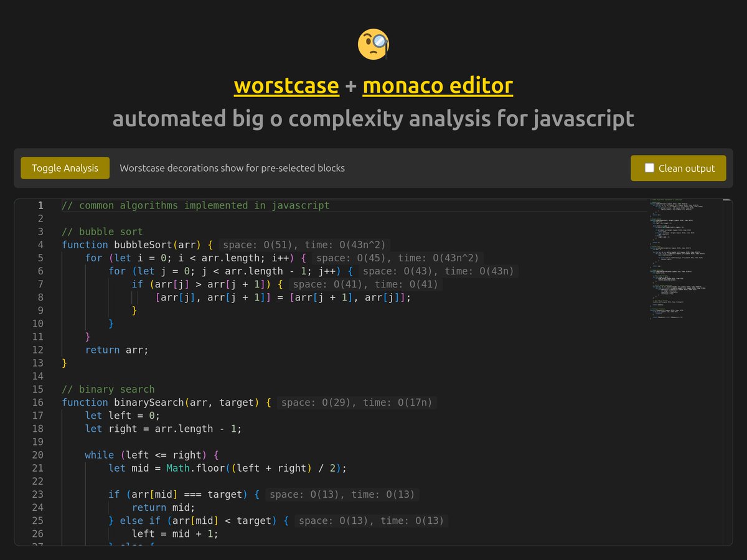Click the outer for loop with variable i
This screenshot has height=560, width=747.
(x=196, y=258)
